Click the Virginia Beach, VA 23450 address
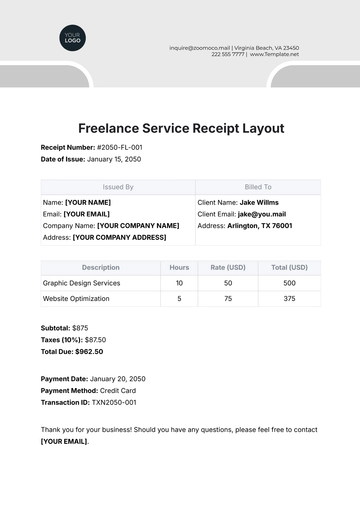This screenshot has height=509, width=360. [267, 48]
